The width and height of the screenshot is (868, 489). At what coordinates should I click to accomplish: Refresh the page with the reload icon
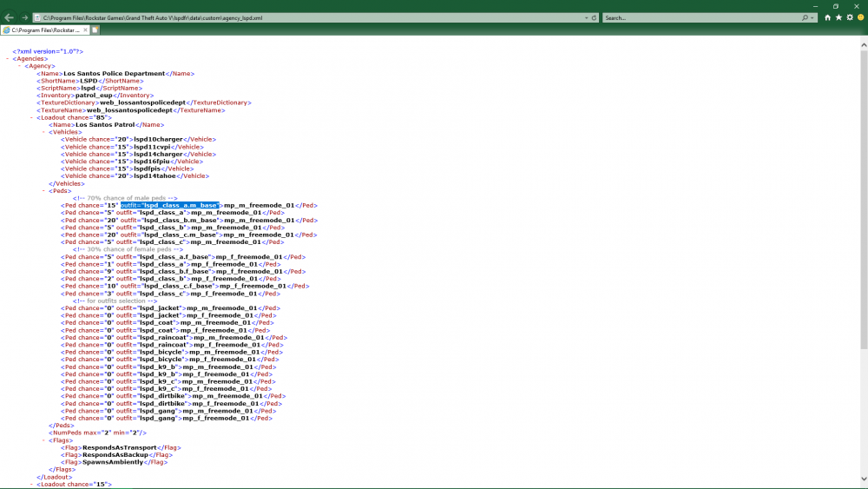click(593, 17)
